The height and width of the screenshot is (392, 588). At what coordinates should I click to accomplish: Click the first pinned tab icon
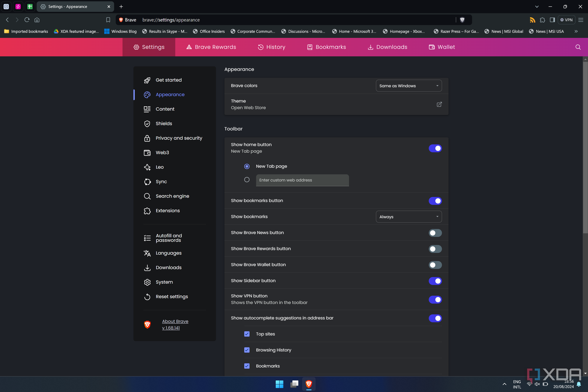coord(6,6)
